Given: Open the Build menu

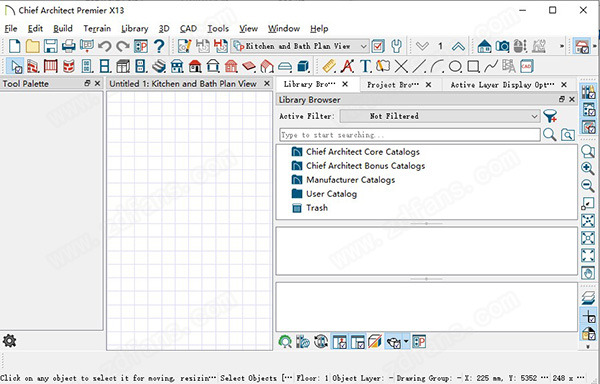Looking at the screenshot, I should [63, 29].
